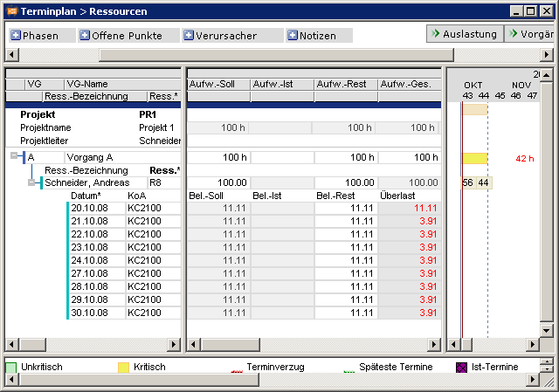Click the Unkritisch green legend swatch
559x392 pixels.
pos(11,368)
